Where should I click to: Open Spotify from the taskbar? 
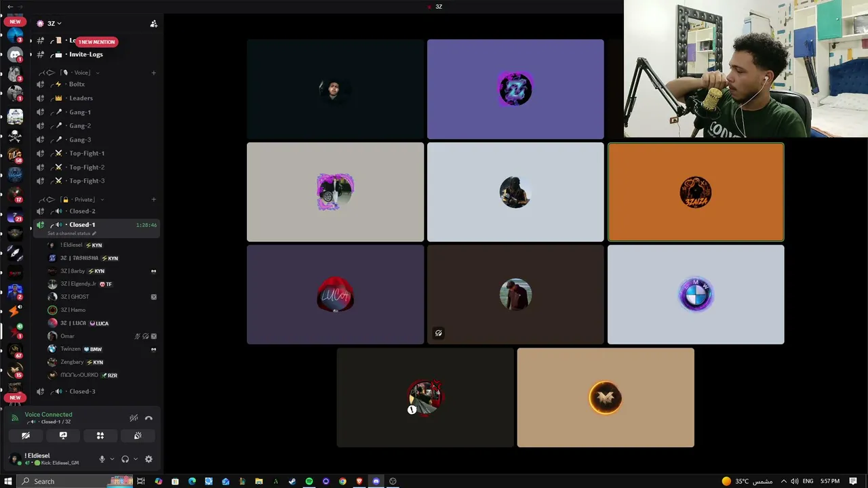click(309, 481)
